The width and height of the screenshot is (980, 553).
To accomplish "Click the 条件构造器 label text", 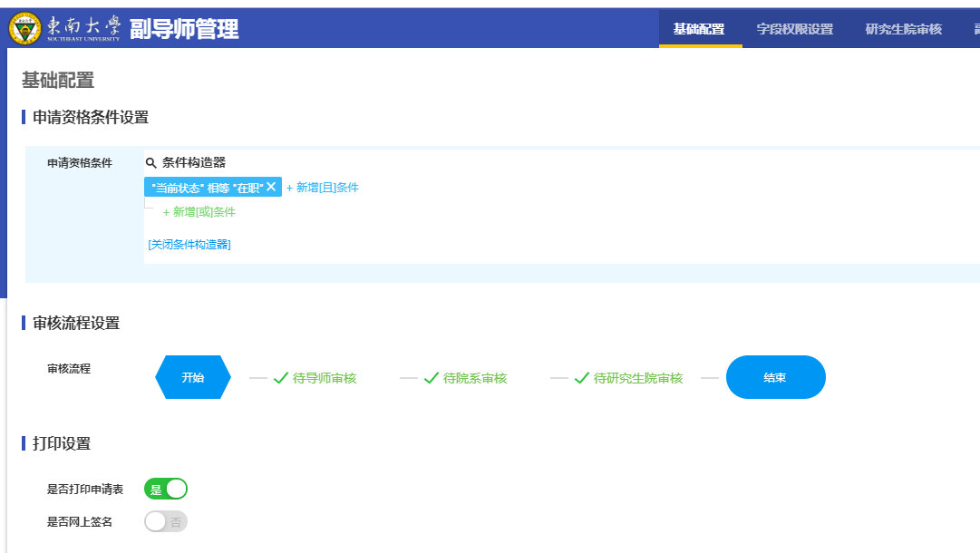I will tap(194, 163).
